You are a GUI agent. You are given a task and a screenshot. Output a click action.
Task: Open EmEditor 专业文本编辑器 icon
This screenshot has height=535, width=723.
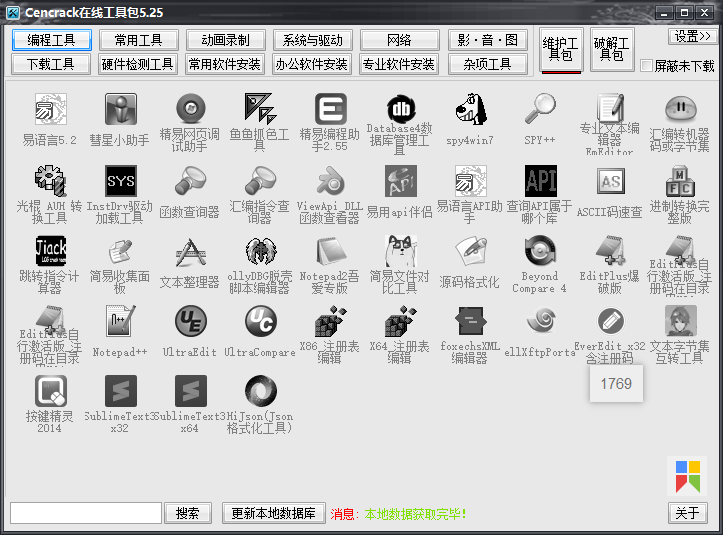tap(610, 109)
